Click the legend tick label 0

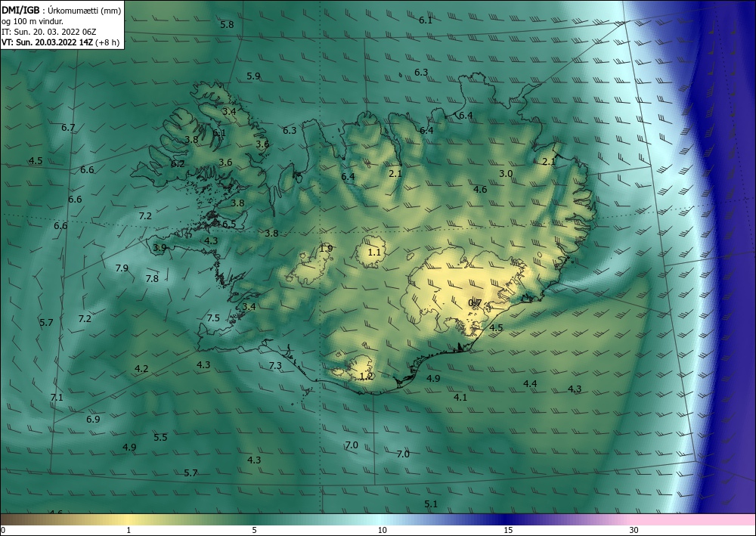tap(3, 531)
